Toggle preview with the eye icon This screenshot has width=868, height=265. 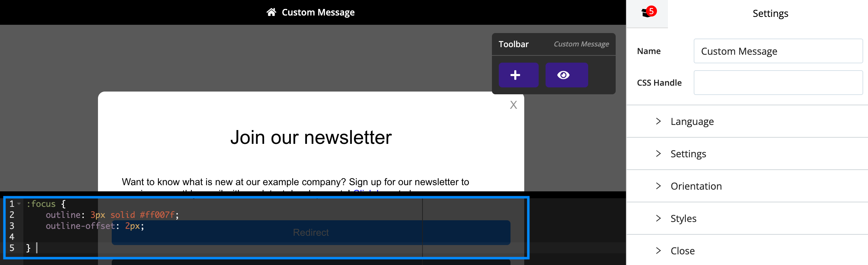click(567, 75)
